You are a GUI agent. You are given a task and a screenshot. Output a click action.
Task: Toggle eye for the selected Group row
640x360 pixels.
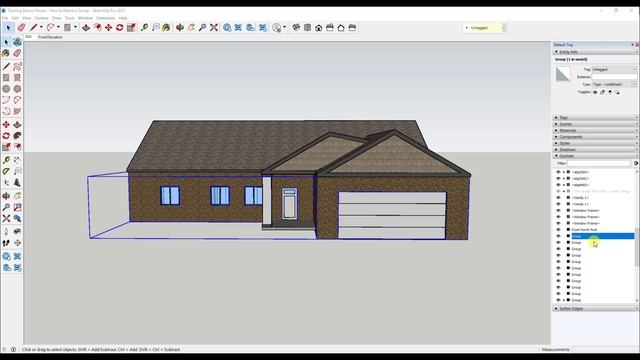[558, 236]
